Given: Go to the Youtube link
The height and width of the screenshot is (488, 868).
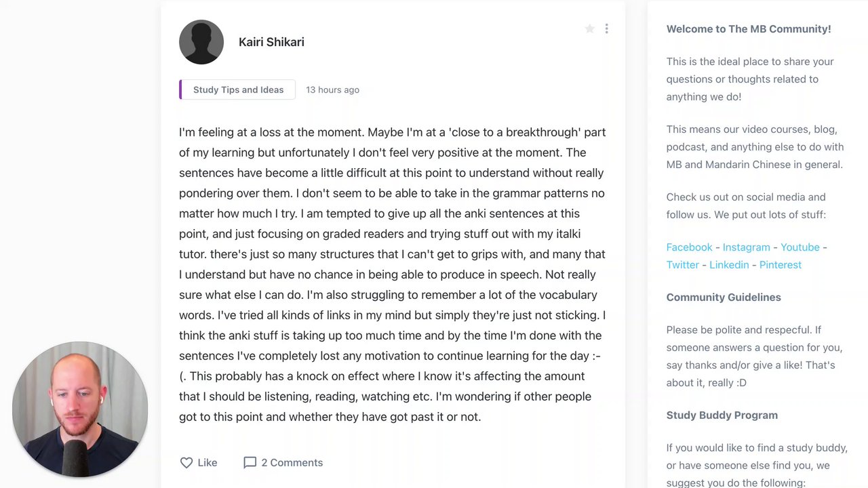Looking at the screenshot, I should point(800,247).
